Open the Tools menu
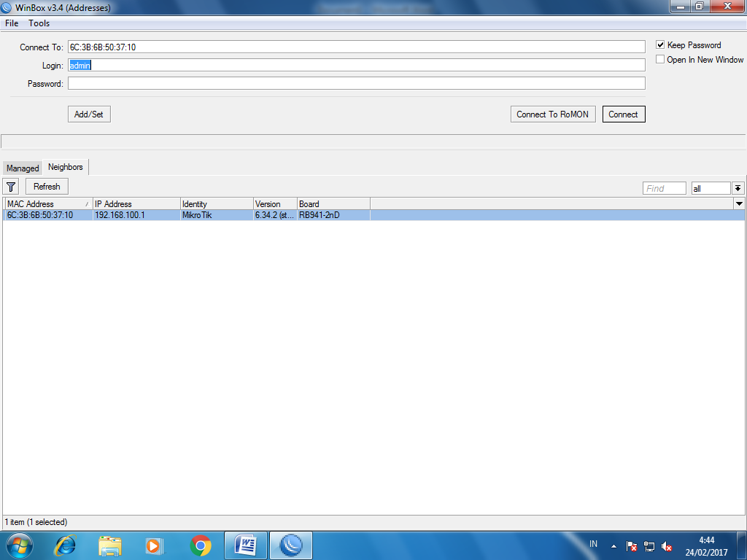 (x=39, y=23)
